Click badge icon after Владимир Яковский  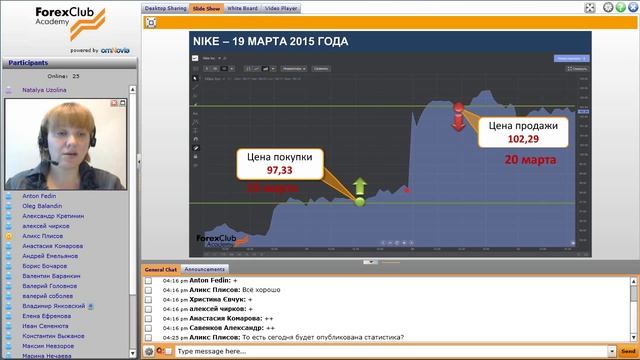click(91, 306)
